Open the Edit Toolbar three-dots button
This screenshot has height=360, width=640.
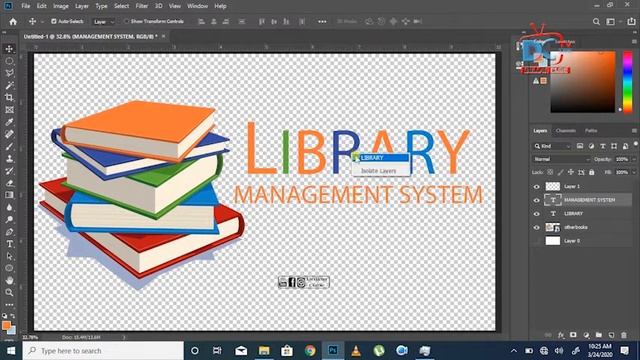[9, 304]
